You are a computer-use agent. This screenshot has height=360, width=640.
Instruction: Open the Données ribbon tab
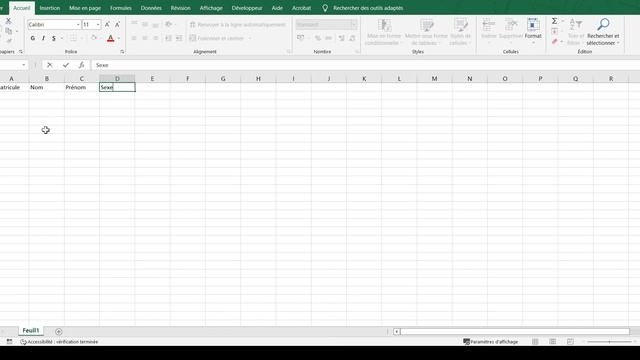point(151,8)
